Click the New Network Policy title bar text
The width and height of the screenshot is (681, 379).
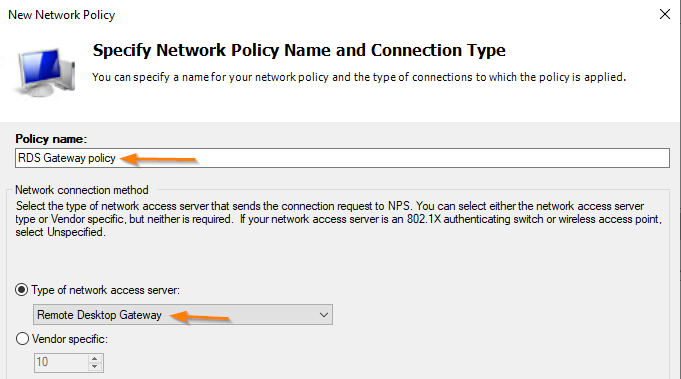62,15
